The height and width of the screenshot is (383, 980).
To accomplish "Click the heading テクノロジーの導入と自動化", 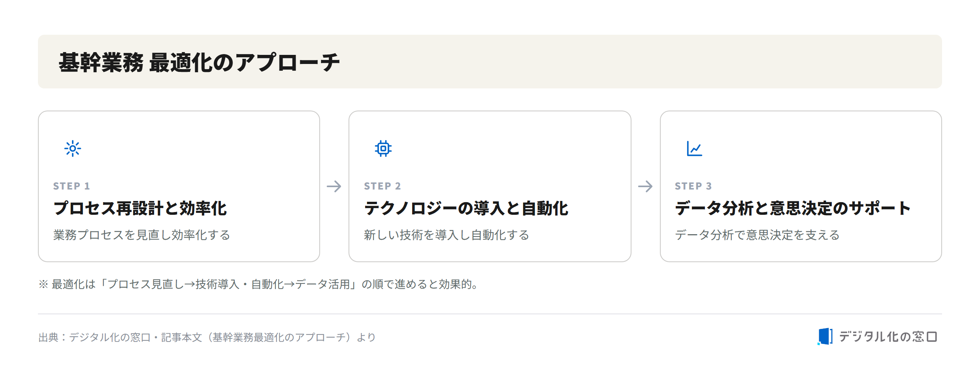I will click(x=466, y=208).
